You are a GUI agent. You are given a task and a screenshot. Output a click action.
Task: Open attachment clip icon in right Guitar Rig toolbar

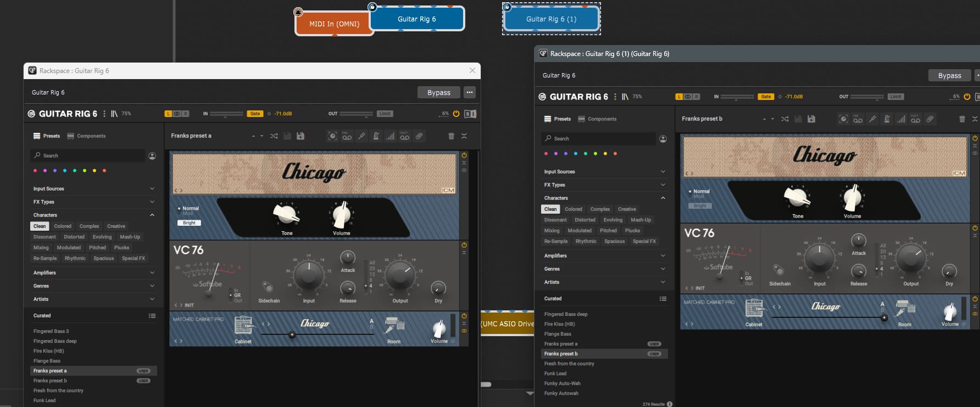pyautogui.click(x=930, y=119)
